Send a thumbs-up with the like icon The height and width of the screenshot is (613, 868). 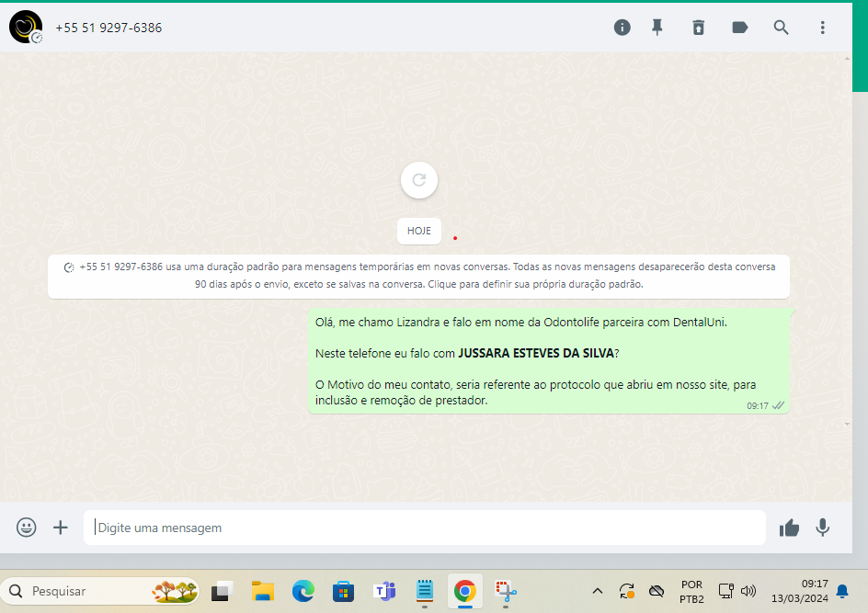pos(789,528)
